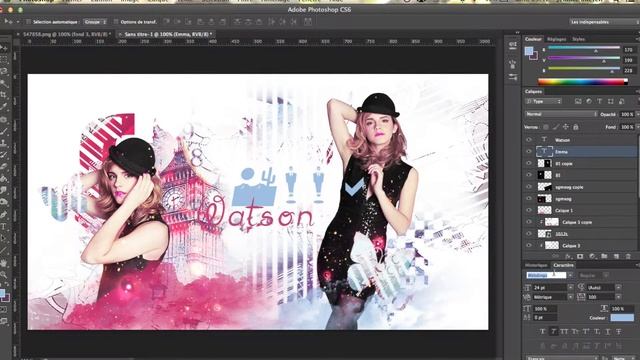Select the Caractère tab

tap(563, 265)
